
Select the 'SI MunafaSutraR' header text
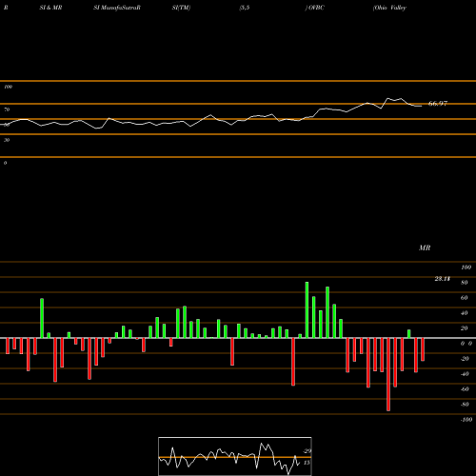point(117,8)
